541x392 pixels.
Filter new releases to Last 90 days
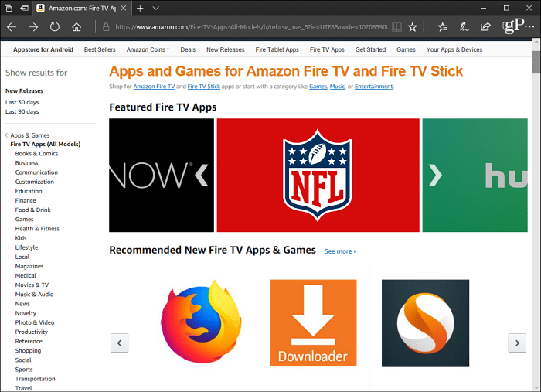[22, 111]
